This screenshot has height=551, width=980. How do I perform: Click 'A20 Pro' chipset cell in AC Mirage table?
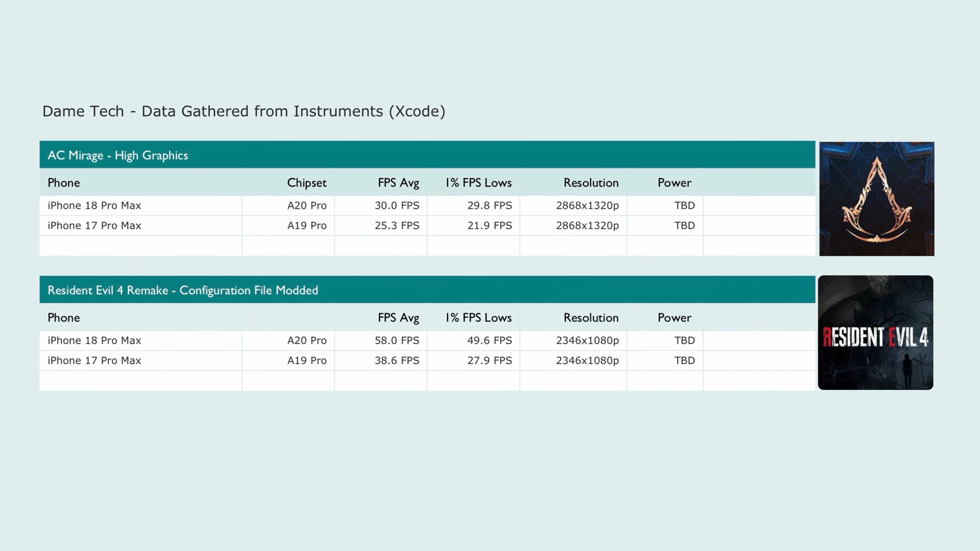click(x=307, y=205)
